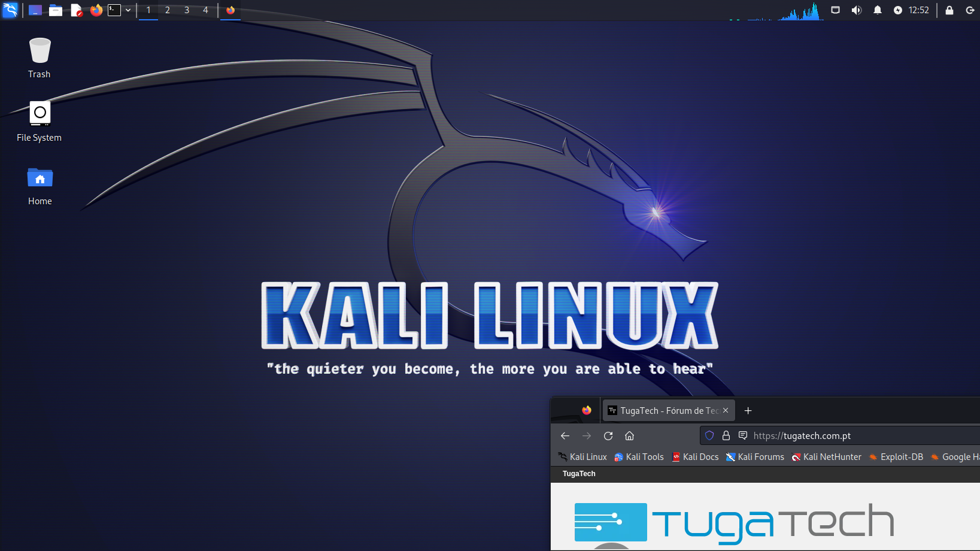
Task: Open the Kali Forums bookmark
Action: [x=755, y=457]
